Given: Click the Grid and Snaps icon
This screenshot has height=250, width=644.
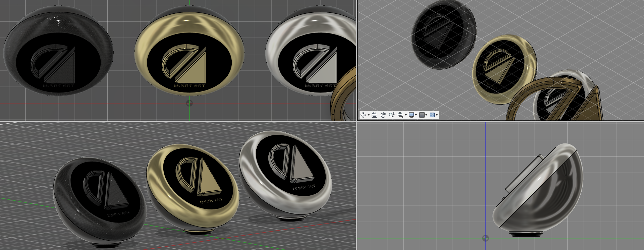Looking at the screenshot, I should pos(422,115).
